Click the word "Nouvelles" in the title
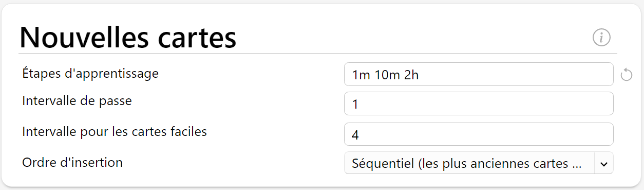Image resolution: width=644 pixels, height=190 pixels. coord(84,37)
